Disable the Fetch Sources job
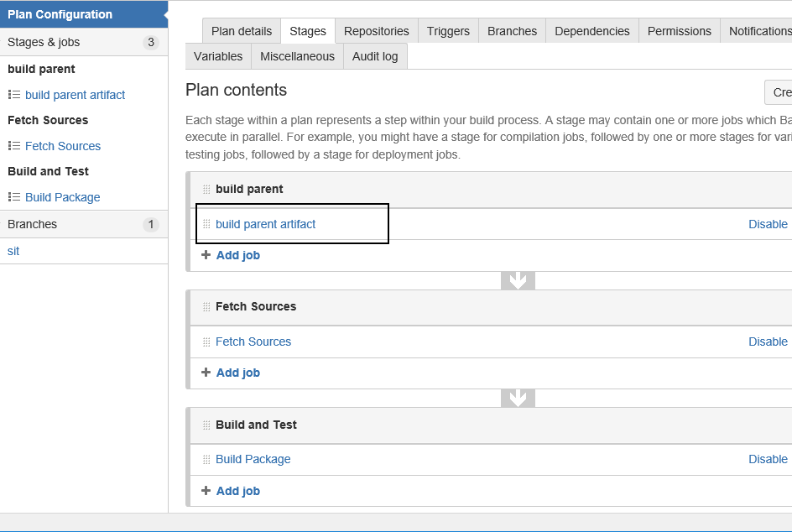The width and height of the screenshot is (792, 532). coord(767,342)
